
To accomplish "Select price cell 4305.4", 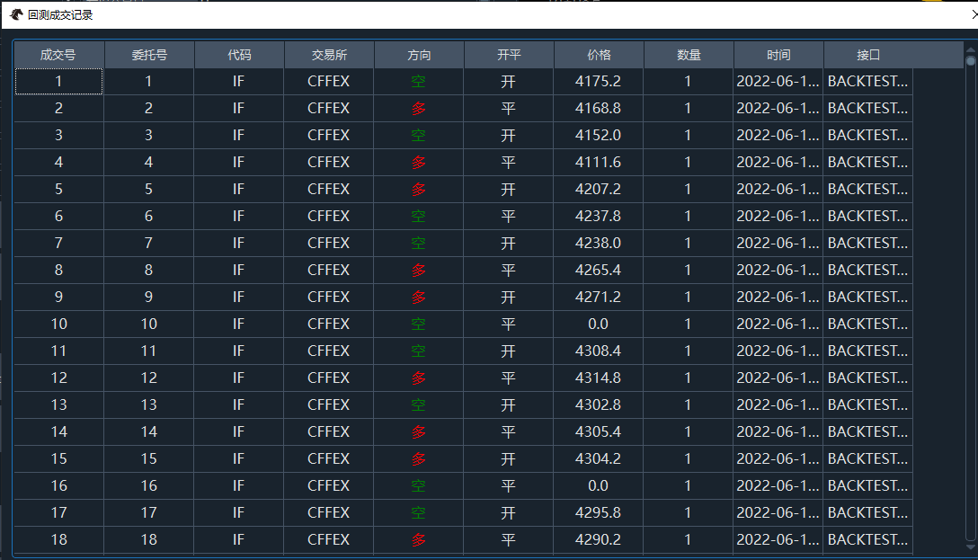I will (598, 431).
